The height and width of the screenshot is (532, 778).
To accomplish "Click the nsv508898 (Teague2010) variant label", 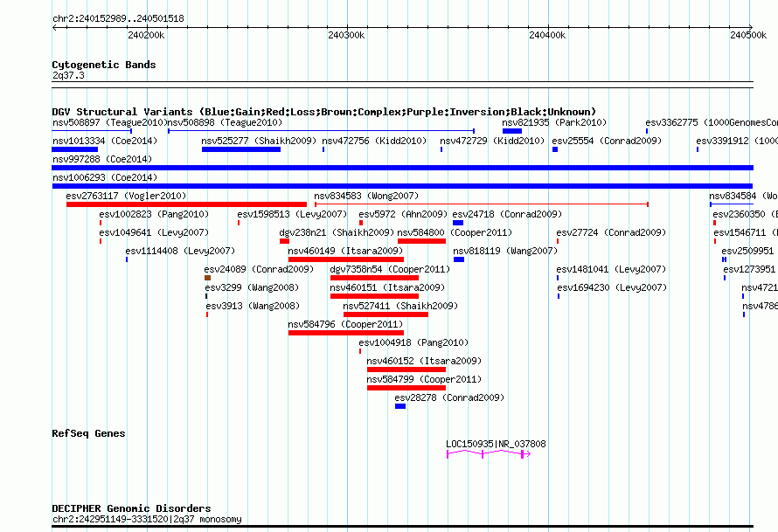I will point(225,122).
